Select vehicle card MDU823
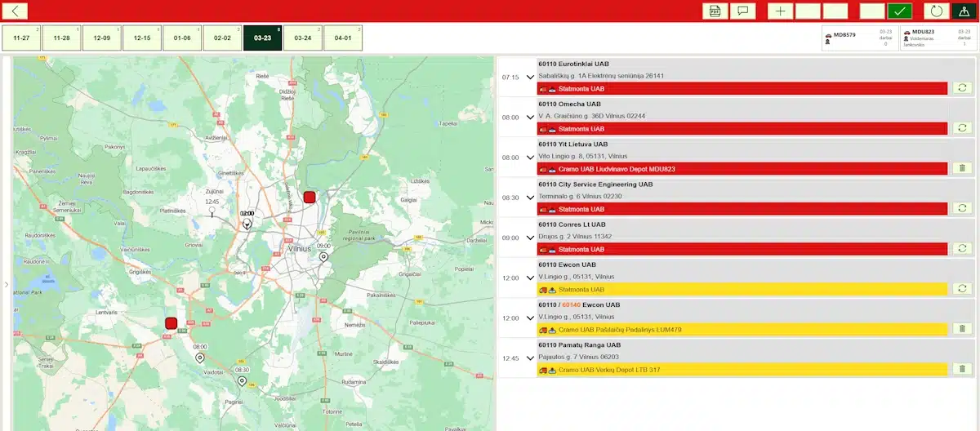980x431 pixels. pyautogui.click(x=938, y=38)
